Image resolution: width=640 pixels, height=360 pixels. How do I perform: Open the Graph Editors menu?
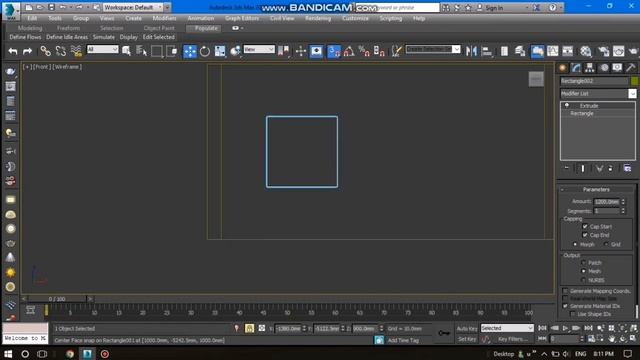click(x=242, y=18)
